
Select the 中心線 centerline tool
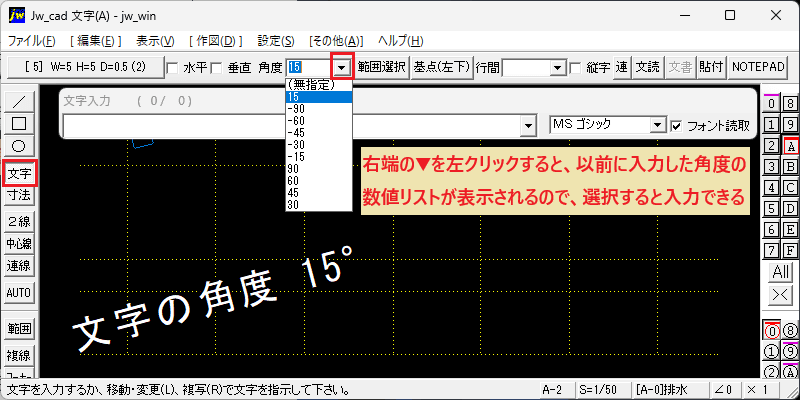click(x=19, y=244)
